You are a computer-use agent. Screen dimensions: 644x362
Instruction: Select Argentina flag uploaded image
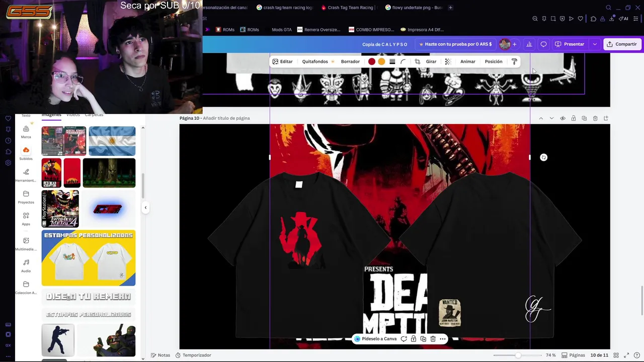click(x=112, y=141)
